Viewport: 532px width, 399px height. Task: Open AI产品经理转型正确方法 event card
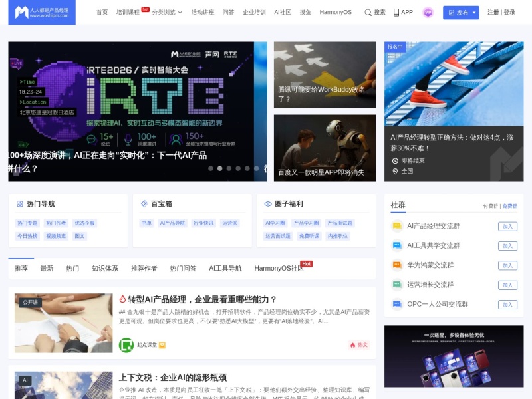click(x=454, y=111)
